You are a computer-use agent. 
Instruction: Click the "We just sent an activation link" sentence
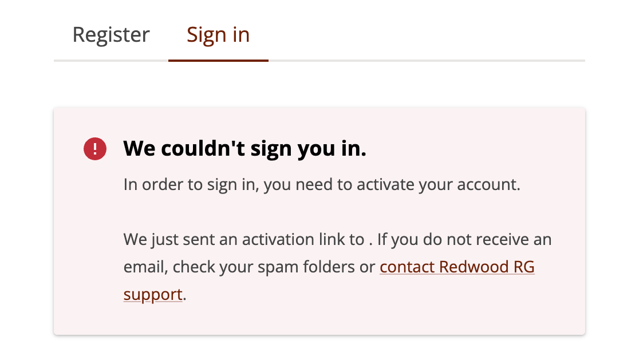pos(243,239)
